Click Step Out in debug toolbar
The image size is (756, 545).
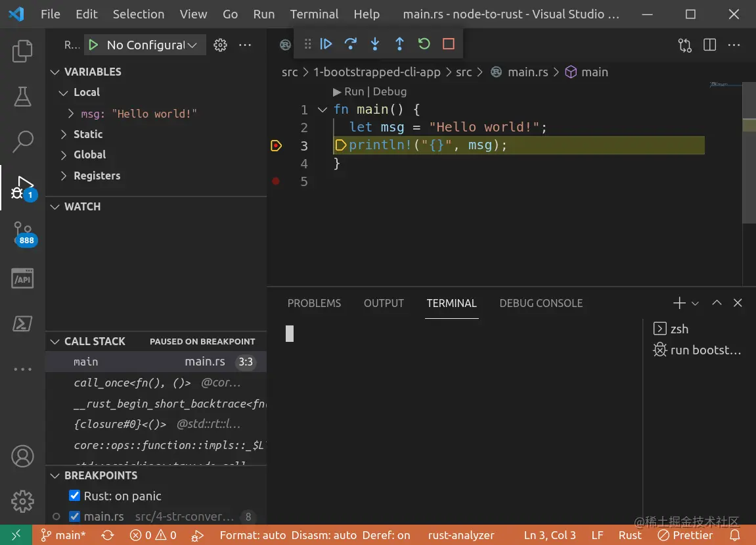pos(399,44)
